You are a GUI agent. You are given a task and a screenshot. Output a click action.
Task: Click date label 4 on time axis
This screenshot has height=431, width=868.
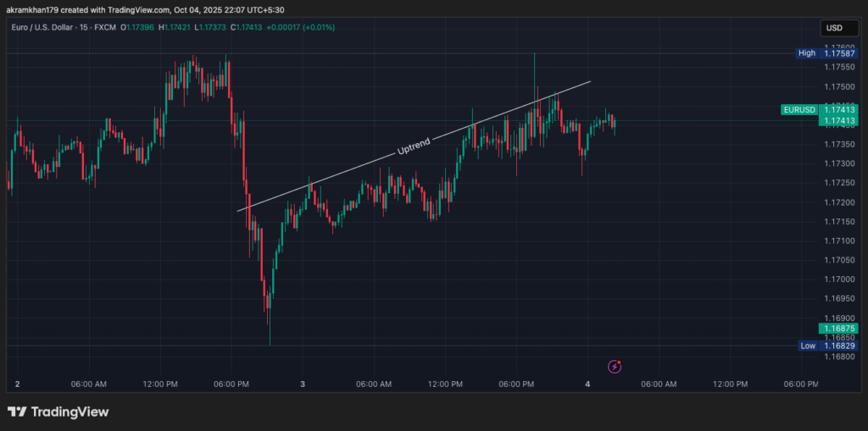587,384
